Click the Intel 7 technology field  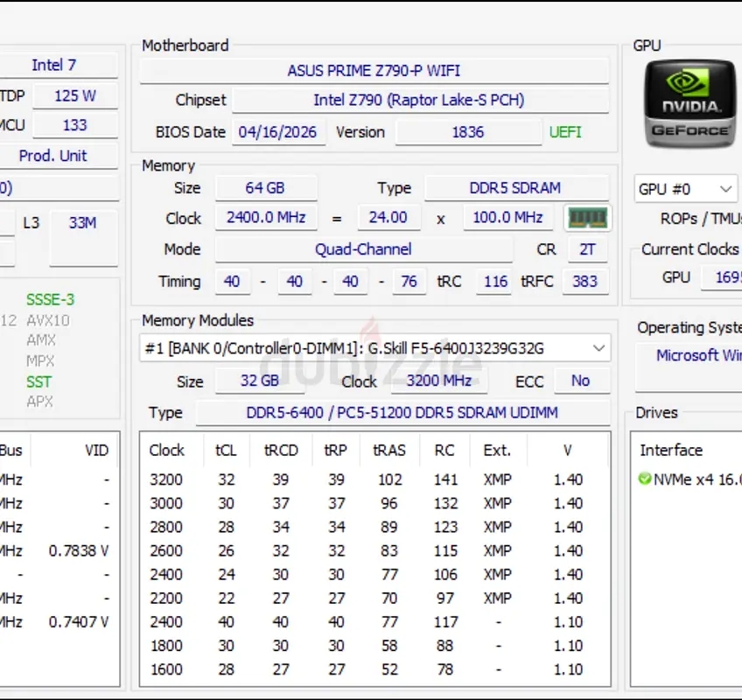[x=59, y=65]
